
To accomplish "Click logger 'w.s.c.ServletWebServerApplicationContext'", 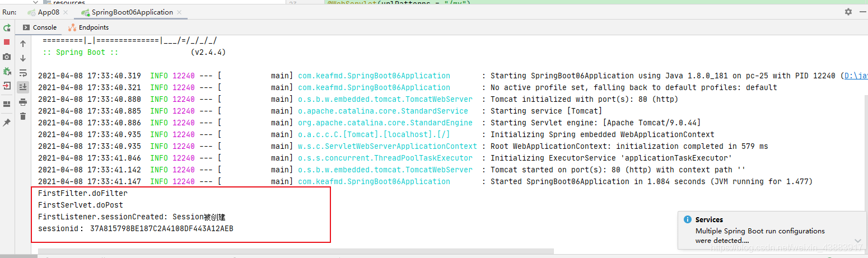I will point(388,146).
